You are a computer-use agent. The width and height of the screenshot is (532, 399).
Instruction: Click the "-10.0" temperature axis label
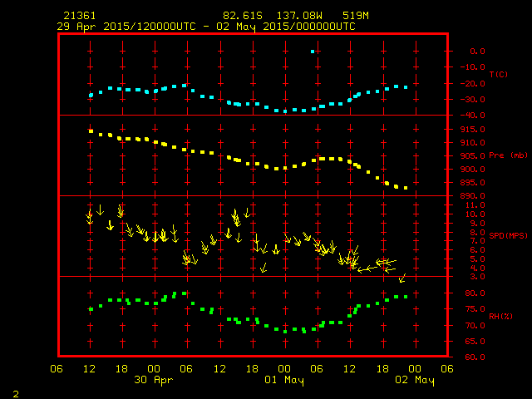(473, 66)
